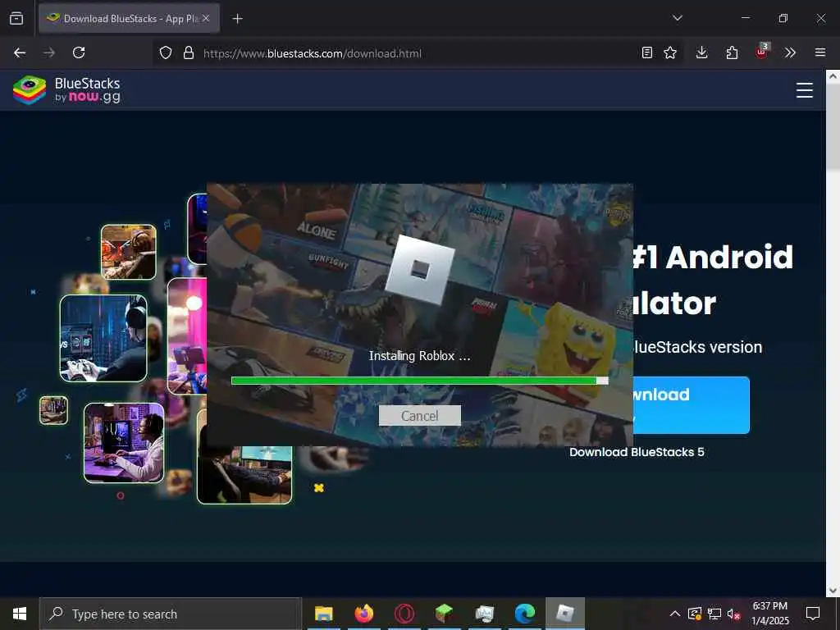This screenshot has height=630, width=840.
Task: Open Firefox from the taskbar
Action: click(x=363, y=614)
